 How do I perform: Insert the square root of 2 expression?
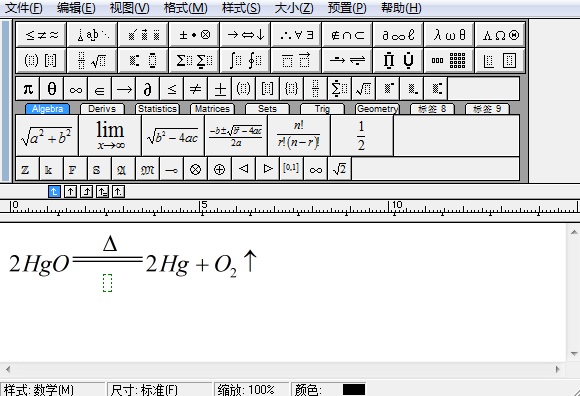(x=340, y=169)
